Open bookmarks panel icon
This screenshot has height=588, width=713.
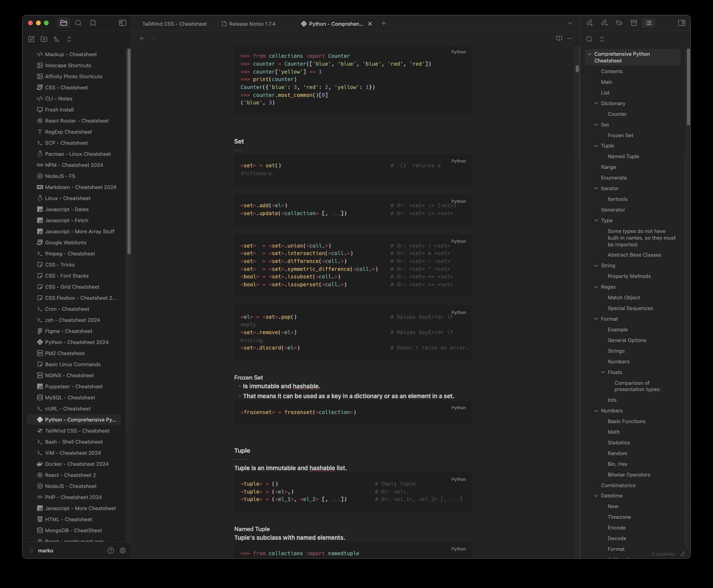click(x=93, y=23)
